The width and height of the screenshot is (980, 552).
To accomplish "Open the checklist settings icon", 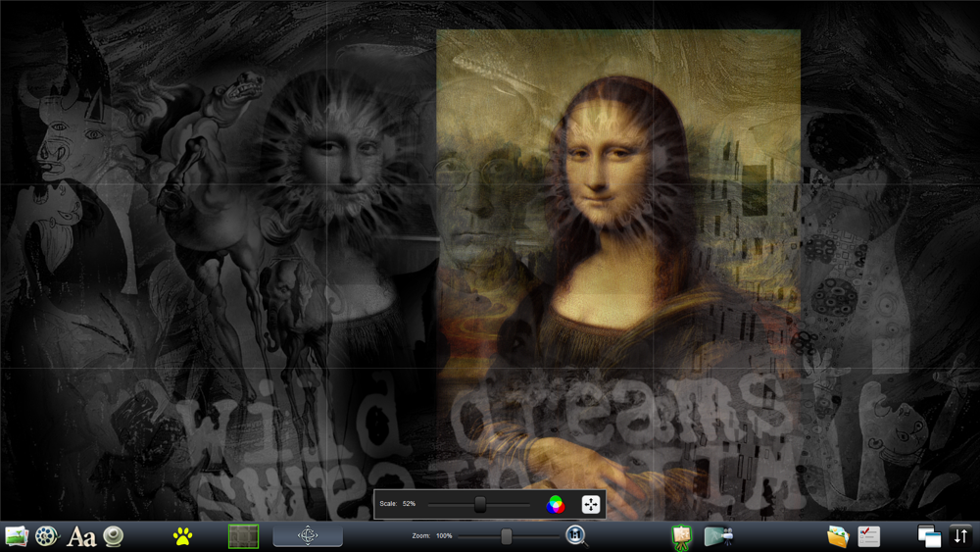I will pos(868,535).
